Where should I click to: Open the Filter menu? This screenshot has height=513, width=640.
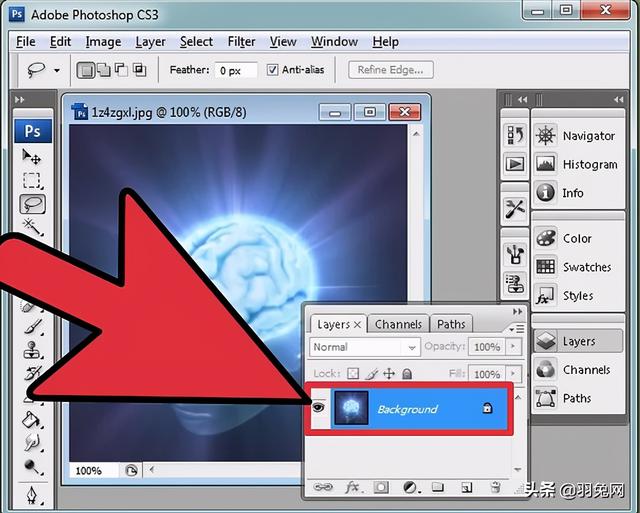point(241,42)
